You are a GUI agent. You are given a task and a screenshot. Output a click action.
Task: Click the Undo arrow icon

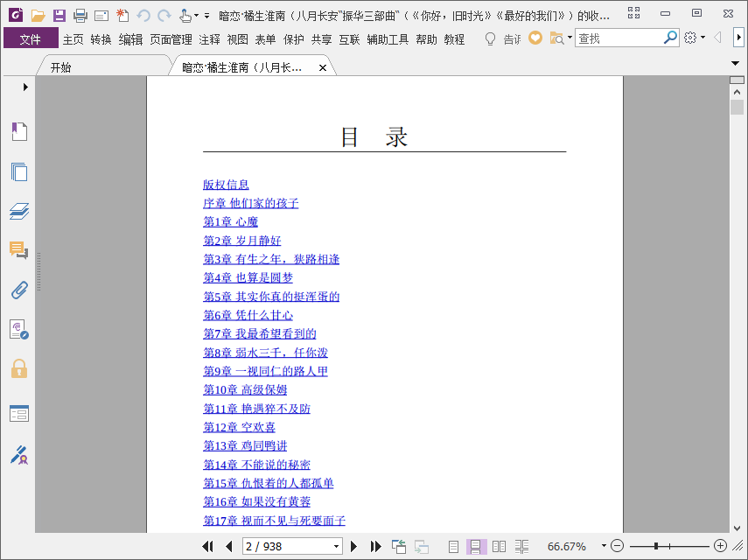click(x=143, y=16)
